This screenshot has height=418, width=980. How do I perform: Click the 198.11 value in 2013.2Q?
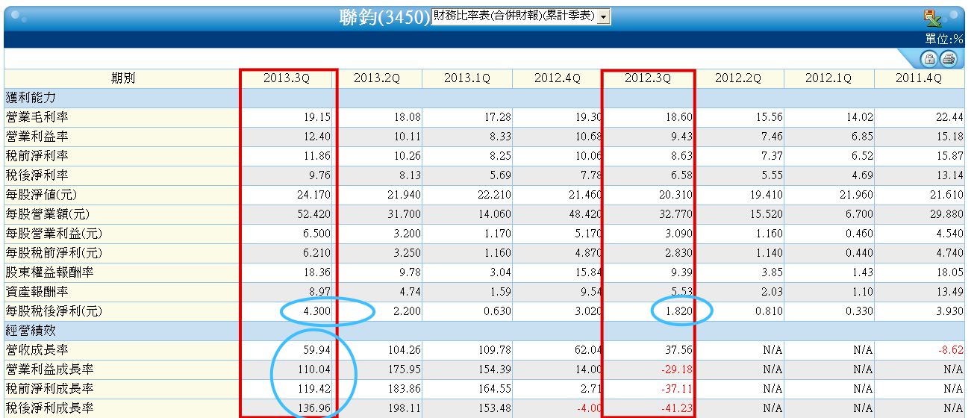pyautogui.click(x=404, y=408)
